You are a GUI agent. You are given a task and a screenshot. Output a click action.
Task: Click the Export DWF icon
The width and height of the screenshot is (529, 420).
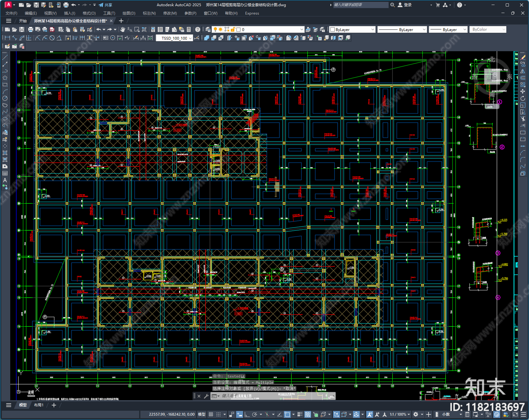click(x=52, y=29)
